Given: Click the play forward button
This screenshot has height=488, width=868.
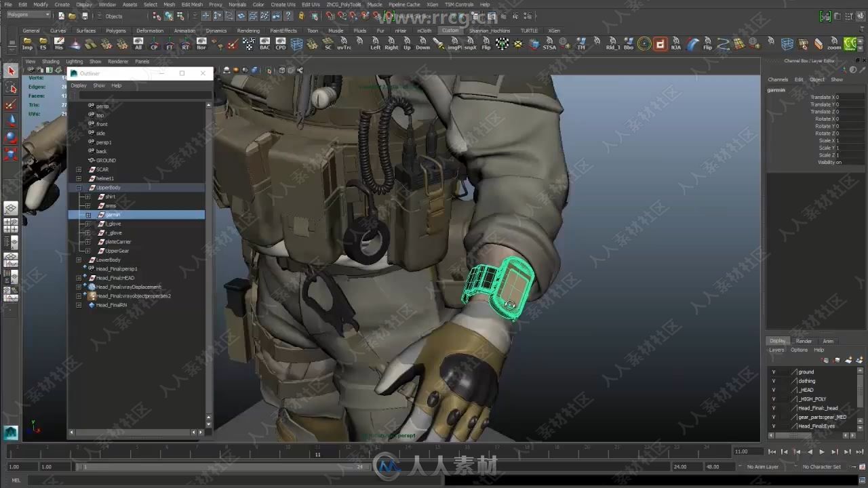Looking at the screenshot, I should click(x=822, y=451).
